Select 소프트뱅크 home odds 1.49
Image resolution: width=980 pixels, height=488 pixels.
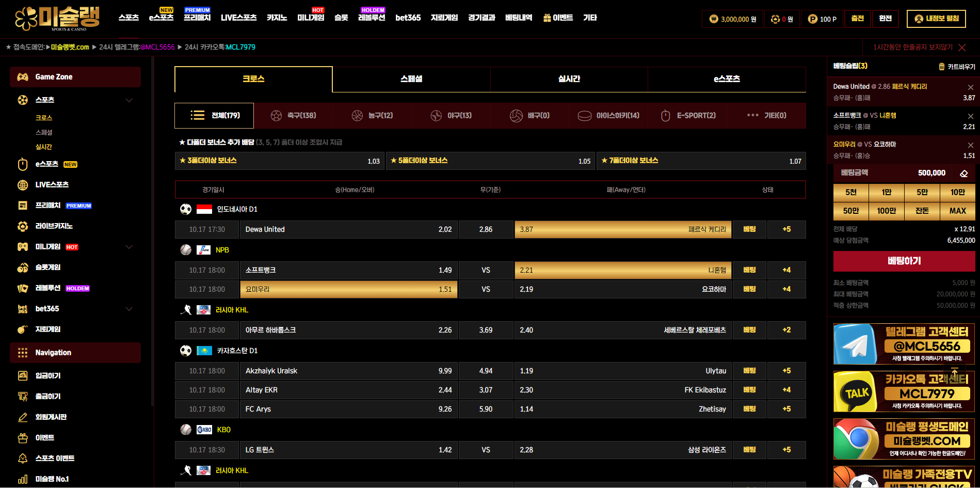[x=348, y=270]
